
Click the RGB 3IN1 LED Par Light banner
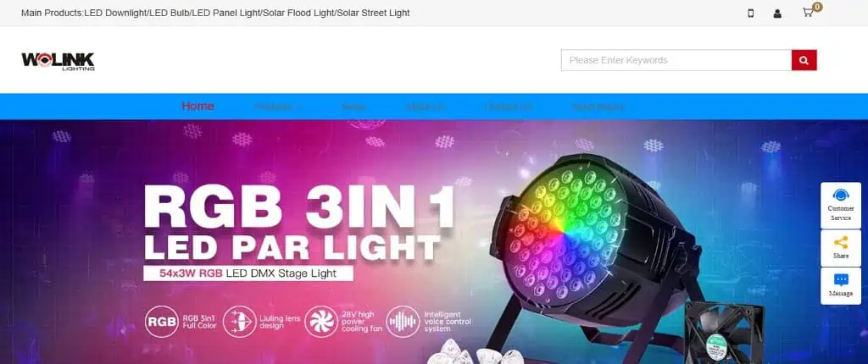pos(434,242)
